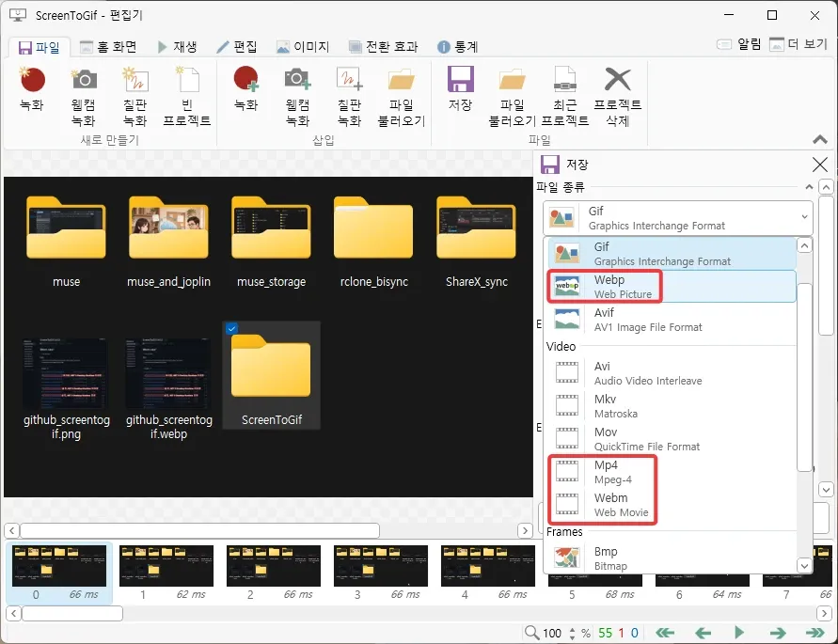Screen dimensions: 838x644
Task: Jump to last frame with double right arrow
Action: (815, 633)
